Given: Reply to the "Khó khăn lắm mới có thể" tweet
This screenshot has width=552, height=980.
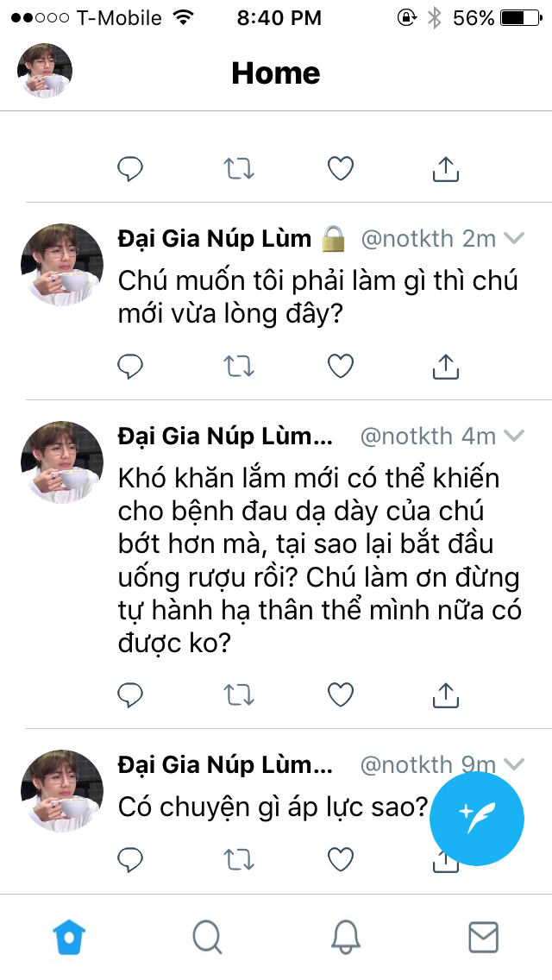Looking at the screenshot, I should 129,694.
